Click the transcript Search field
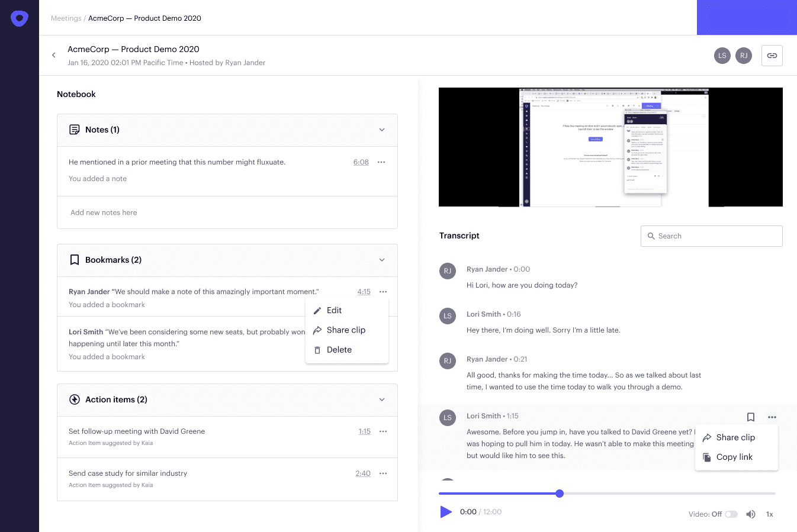 click(711, 236)
